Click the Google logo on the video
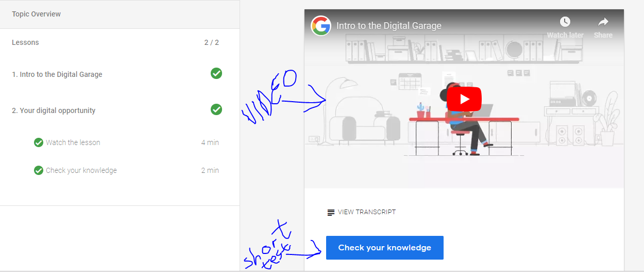Image resolution: width=644 pixels, height=272 pixels. click(321, 25)
